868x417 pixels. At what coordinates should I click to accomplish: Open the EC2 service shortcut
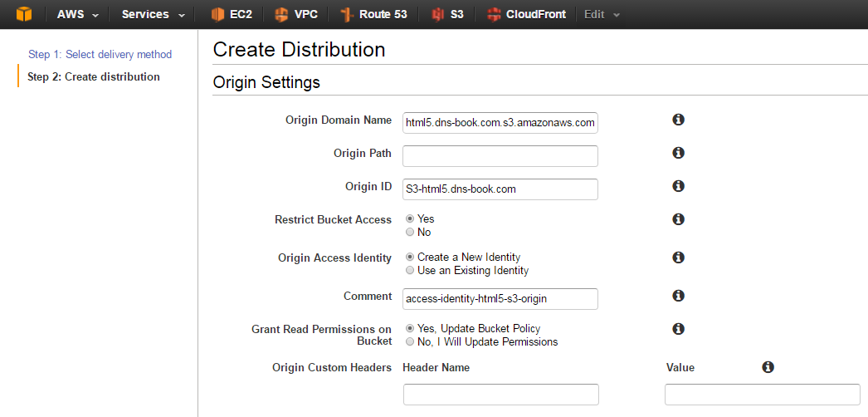232,14
